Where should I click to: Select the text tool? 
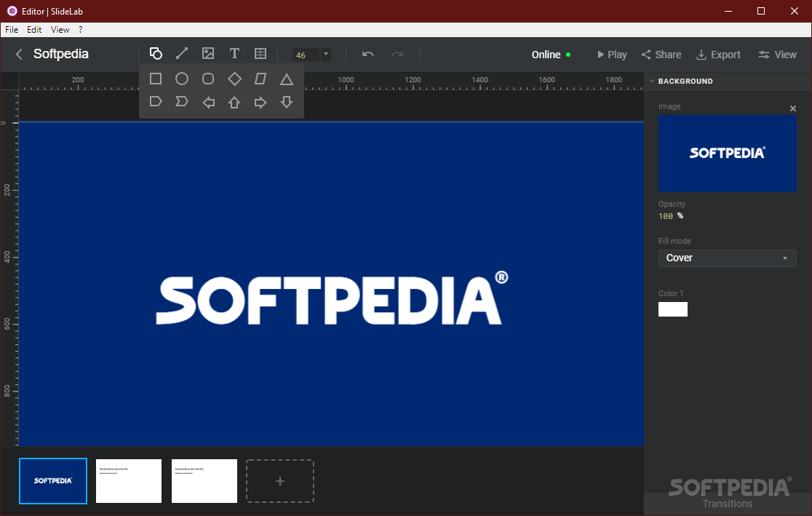[x=234, y=53]
